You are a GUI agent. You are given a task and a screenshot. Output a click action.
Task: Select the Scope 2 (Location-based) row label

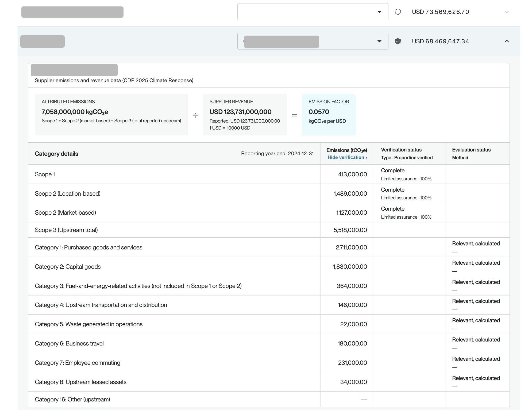click(x=68, y=193)
